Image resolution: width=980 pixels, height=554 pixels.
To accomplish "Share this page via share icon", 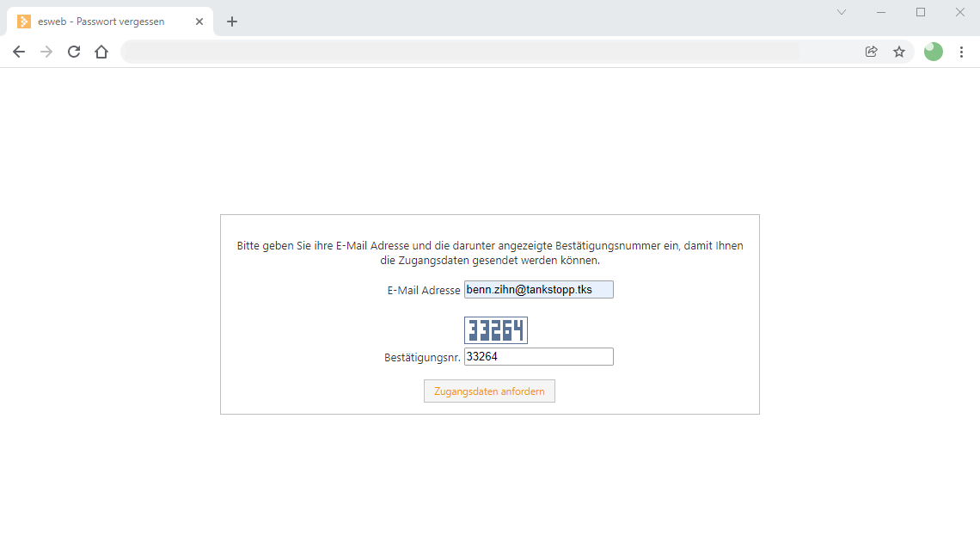I will [871, 52].
